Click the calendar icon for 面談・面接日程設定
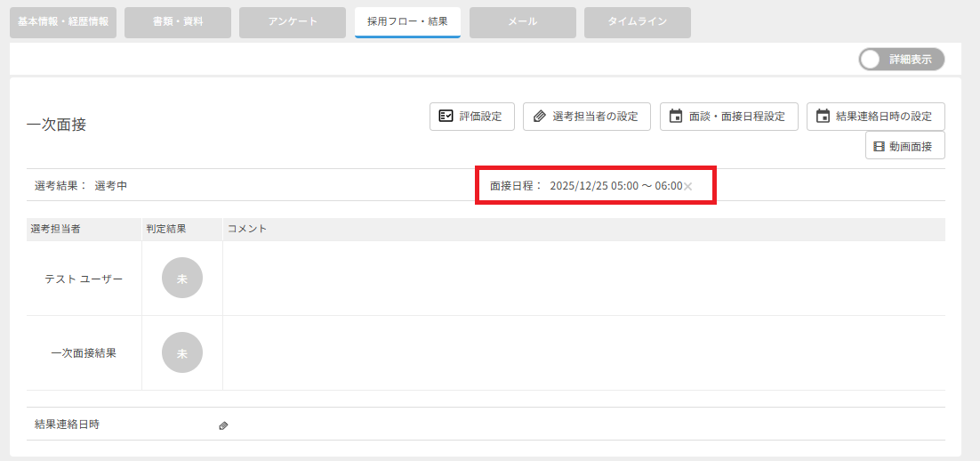 [x=676, y=117]
